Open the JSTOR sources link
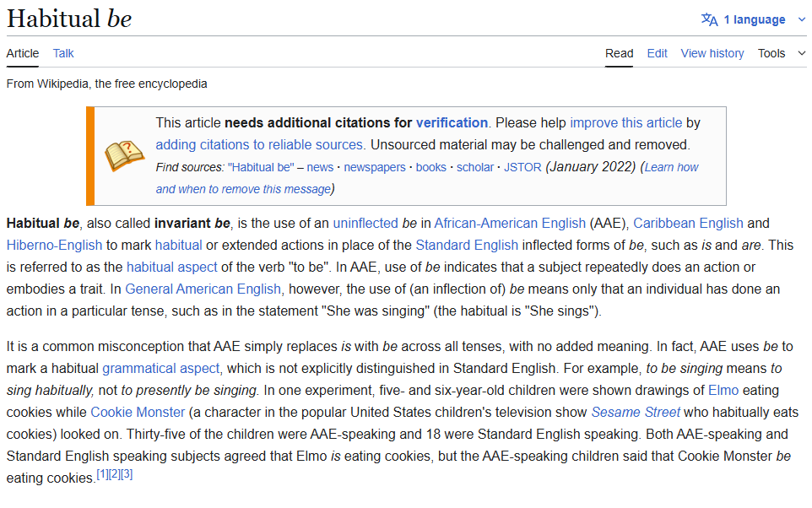812x508 pixels. (x=522, y=167)
